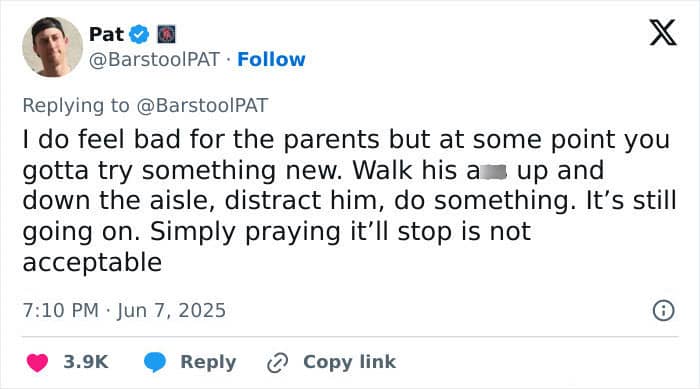Screen dimensions: 700x389
Task: Click the 7:10 PM time stamp
Action: pyautogui.click(x=61, y=310)
